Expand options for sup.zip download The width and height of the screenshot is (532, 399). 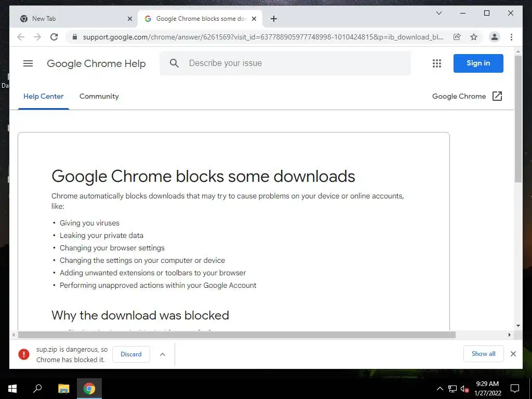pos(163,354)
